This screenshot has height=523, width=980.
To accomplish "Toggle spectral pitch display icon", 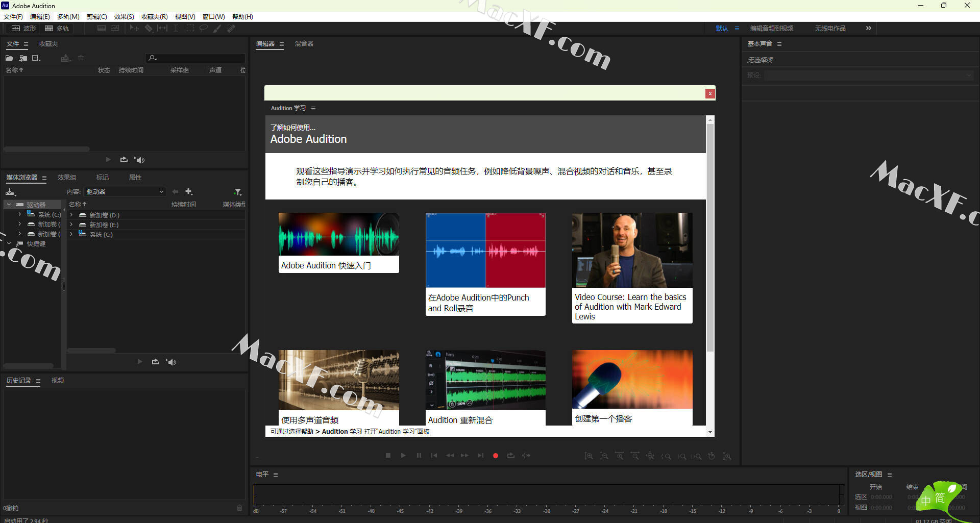I will coord(115,29).
